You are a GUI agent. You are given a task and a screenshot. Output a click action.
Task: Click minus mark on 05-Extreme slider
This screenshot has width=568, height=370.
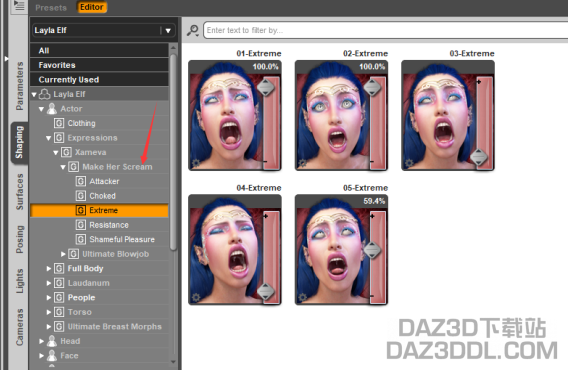[372, 296]
